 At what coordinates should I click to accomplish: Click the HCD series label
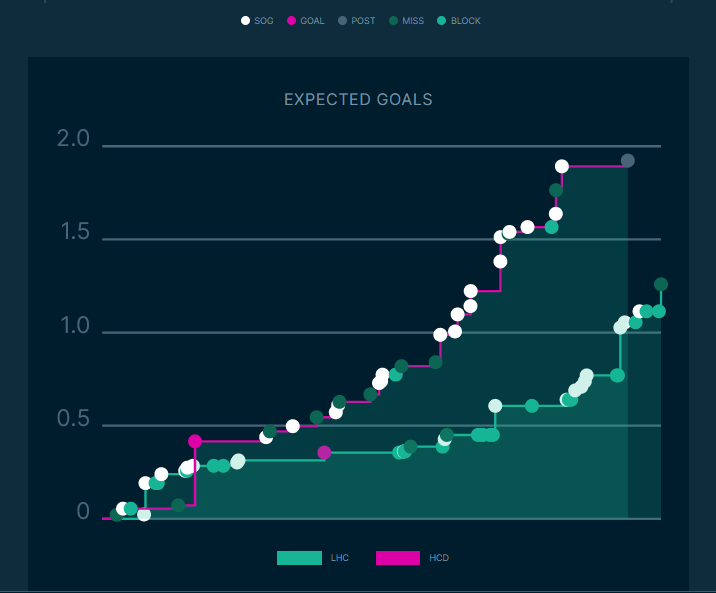pyautogui.click(x=439, y=558)
